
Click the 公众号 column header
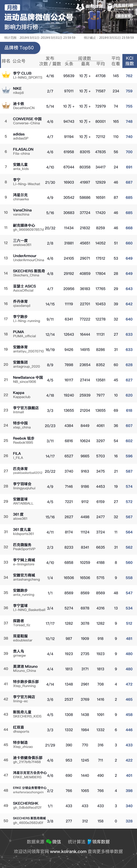pos(19,61)
